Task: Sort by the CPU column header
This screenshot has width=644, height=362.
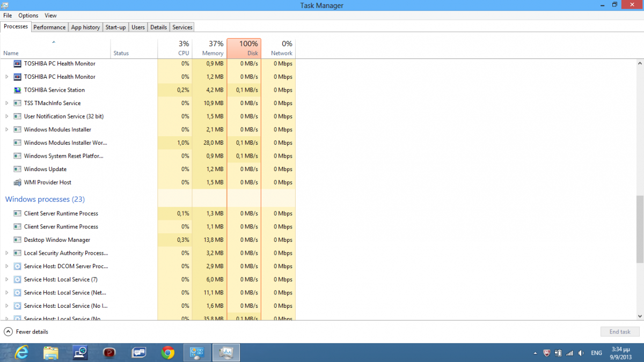Action: click(x=175, y=48)
